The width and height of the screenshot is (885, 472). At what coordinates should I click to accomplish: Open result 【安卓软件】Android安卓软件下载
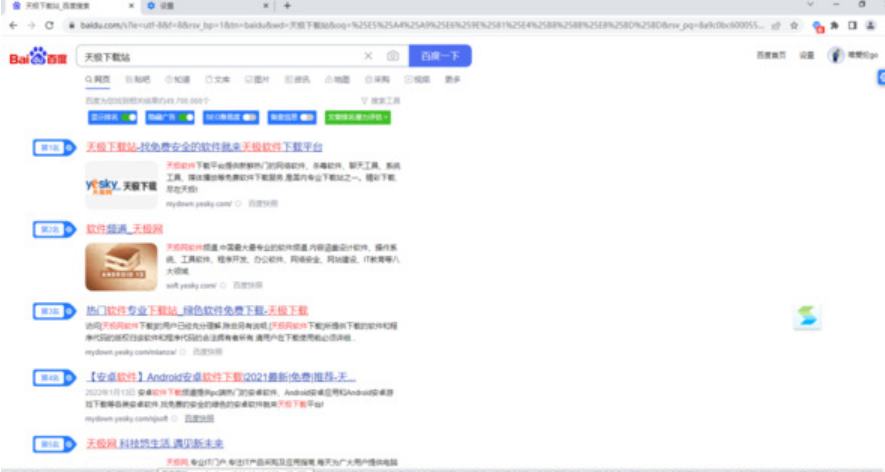221,377
